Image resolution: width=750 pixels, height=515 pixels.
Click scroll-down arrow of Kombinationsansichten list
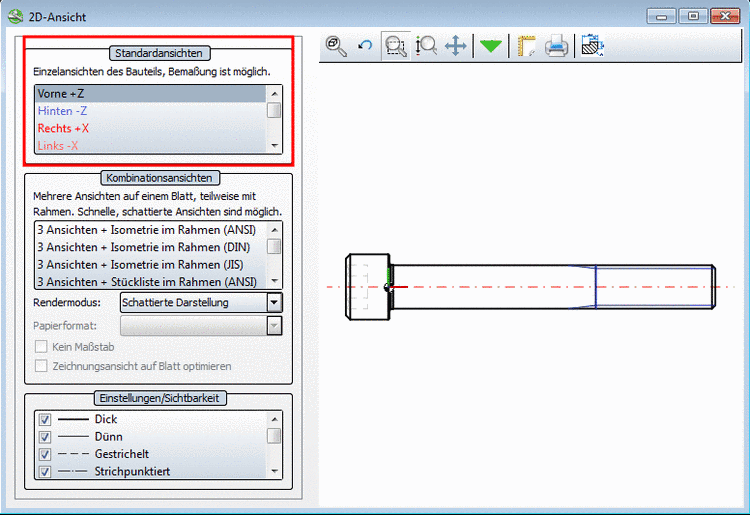274,281
